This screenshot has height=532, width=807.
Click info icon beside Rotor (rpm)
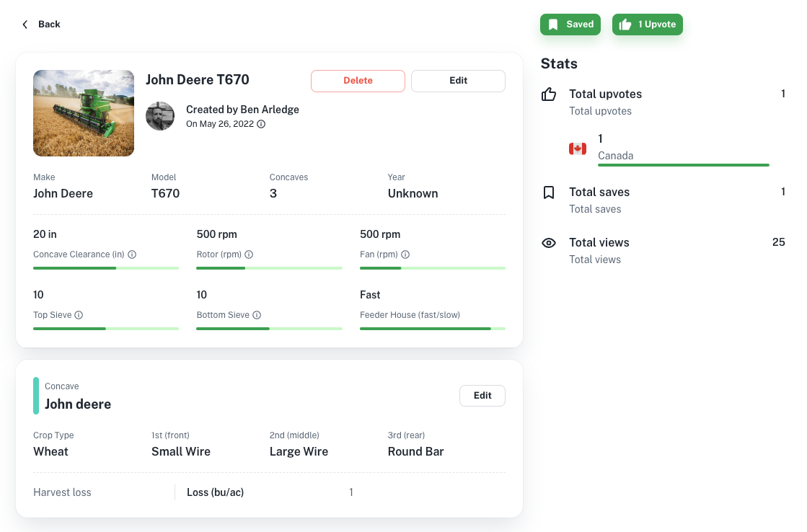[x=249, y=254]
